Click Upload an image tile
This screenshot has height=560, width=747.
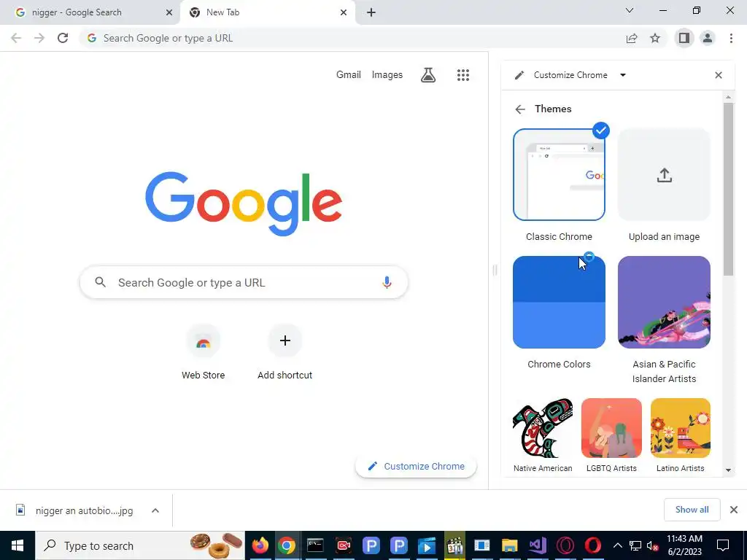[x=664, y=175]
